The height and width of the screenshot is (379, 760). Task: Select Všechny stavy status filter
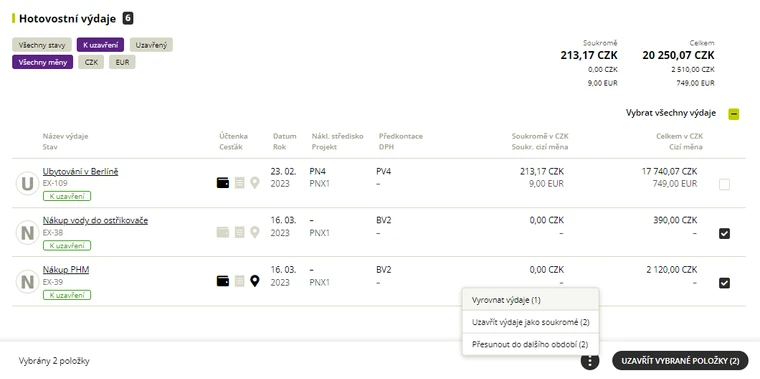(x=42, y=45)
